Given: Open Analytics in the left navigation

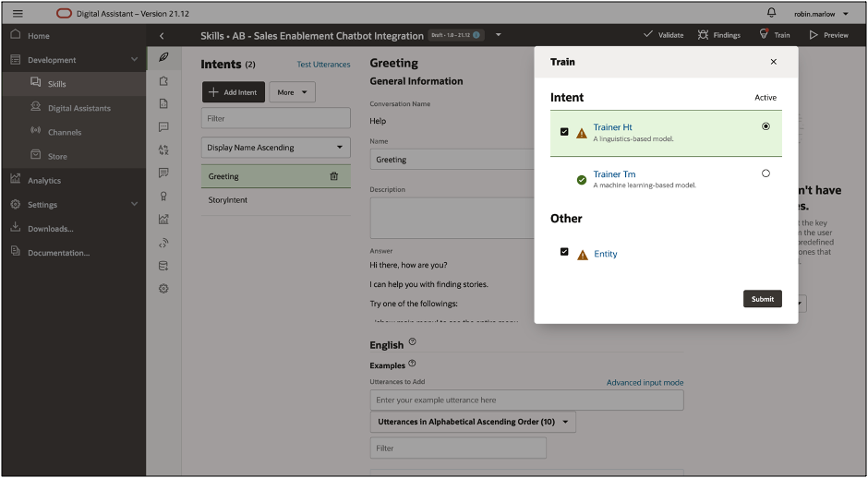Looking at the screenshot, I should (x=44, y=180).
